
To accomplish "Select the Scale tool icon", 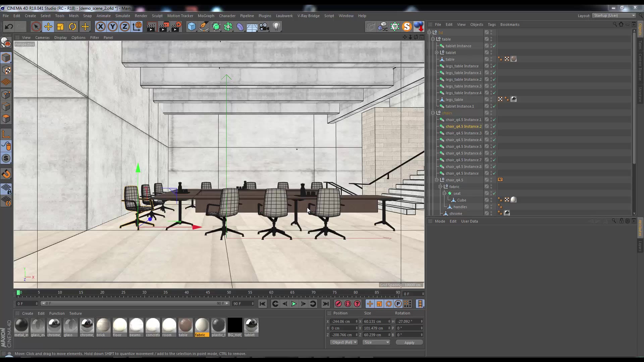I will coord(60,27).
